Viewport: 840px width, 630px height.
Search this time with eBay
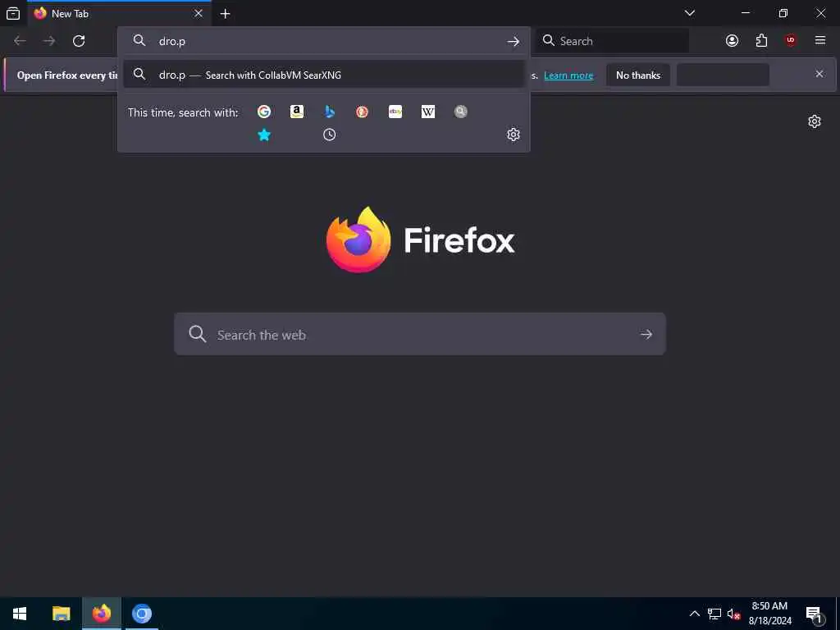point(395,112)
